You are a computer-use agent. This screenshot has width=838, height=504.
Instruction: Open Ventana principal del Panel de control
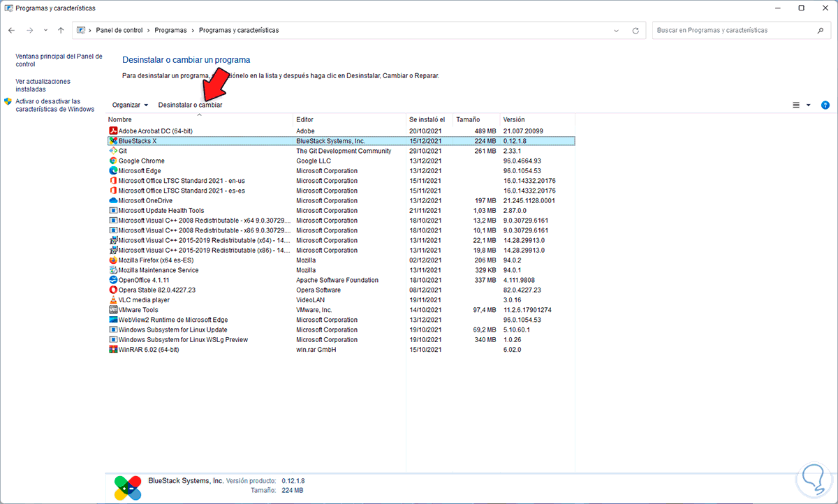pyautogui.click(x=59, y=60)
